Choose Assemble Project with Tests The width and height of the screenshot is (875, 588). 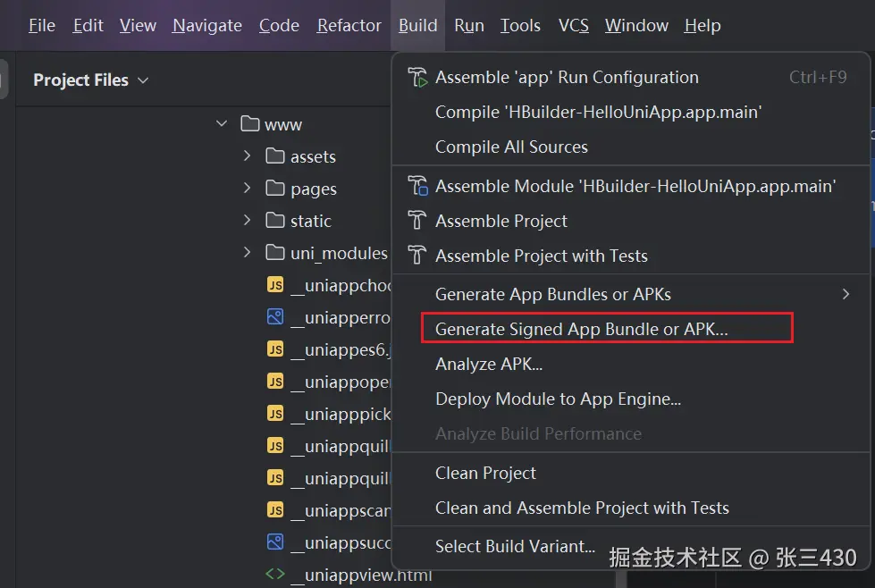[631, 256]
